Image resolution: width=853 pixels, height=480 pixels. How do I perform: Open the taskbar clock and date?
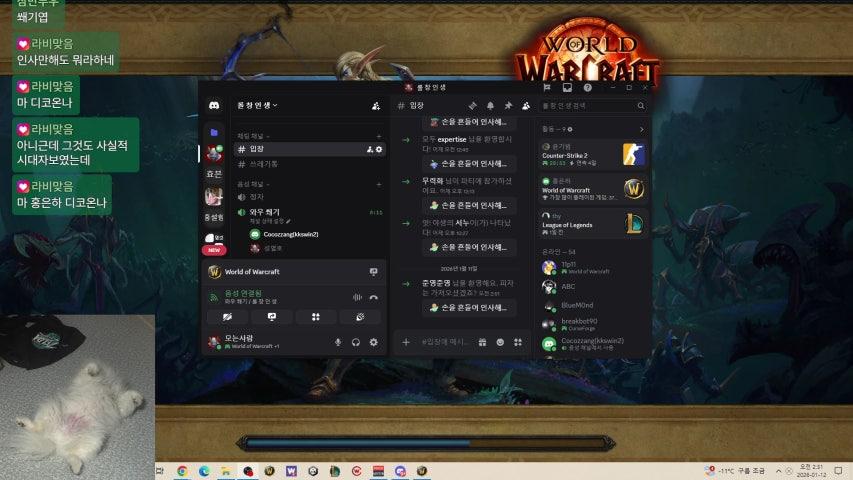[x=811, y=471]
